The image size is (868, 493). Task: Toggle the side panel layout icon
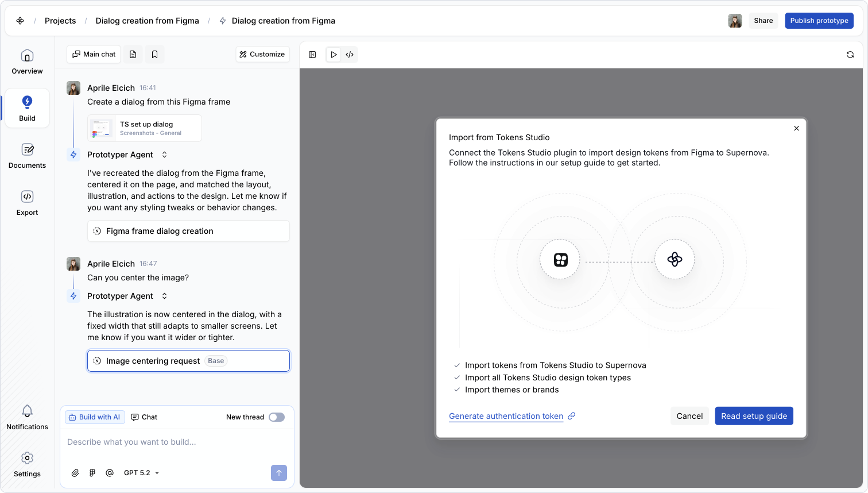[x=312, y=55]
